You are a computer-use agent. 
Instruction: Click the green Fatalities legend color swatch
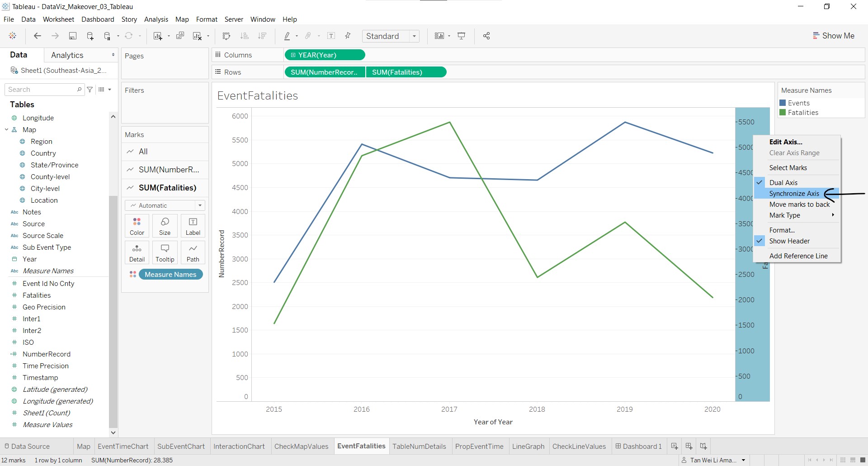coord(783,113)
